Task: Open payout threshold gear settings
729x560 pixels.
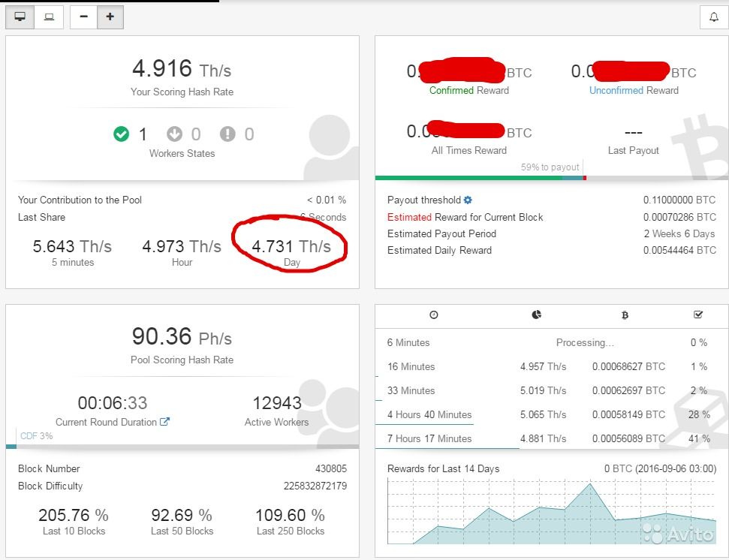Action: 468,200
